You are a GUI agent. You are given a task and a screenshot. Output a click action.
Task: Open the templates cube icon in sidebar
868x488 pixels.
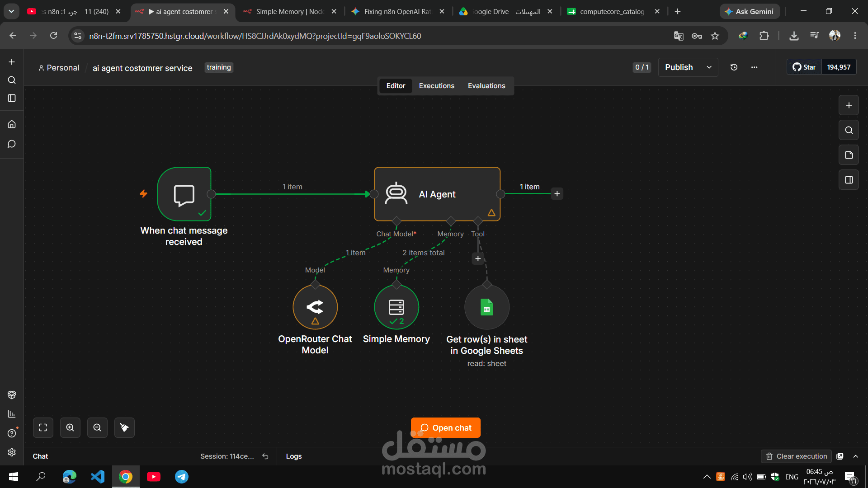click(x=12, y=394)
